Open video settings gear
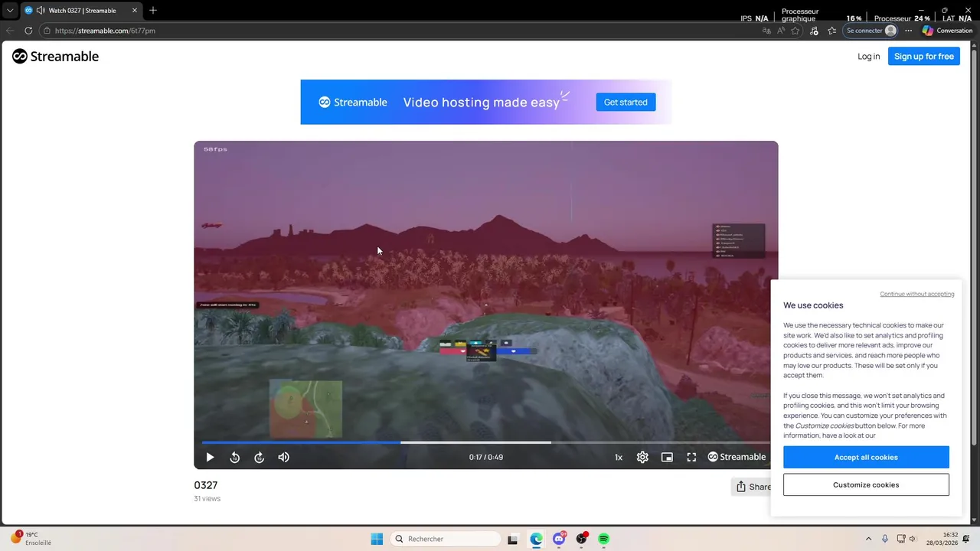This screenshot has width=980, height=551. point(642,457)
